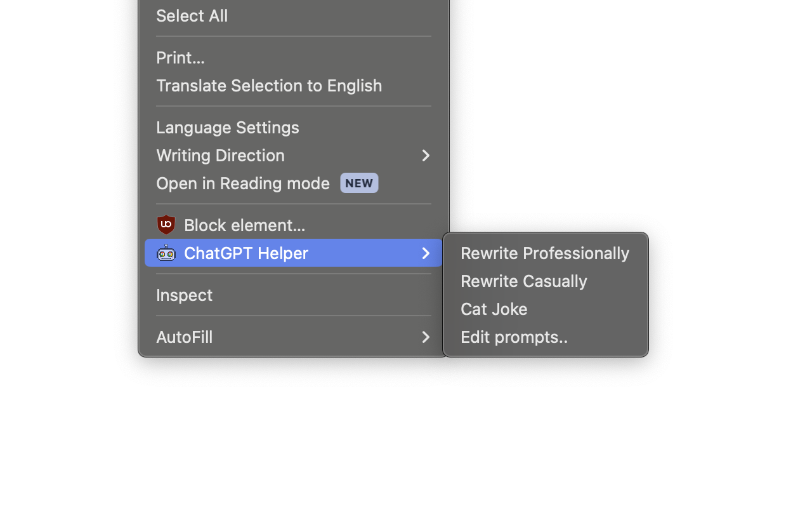Viewport: 812px width, 508px height.
Task: Select Translate Selection to English
Action: pyautogui.click(x=269, y=85)
